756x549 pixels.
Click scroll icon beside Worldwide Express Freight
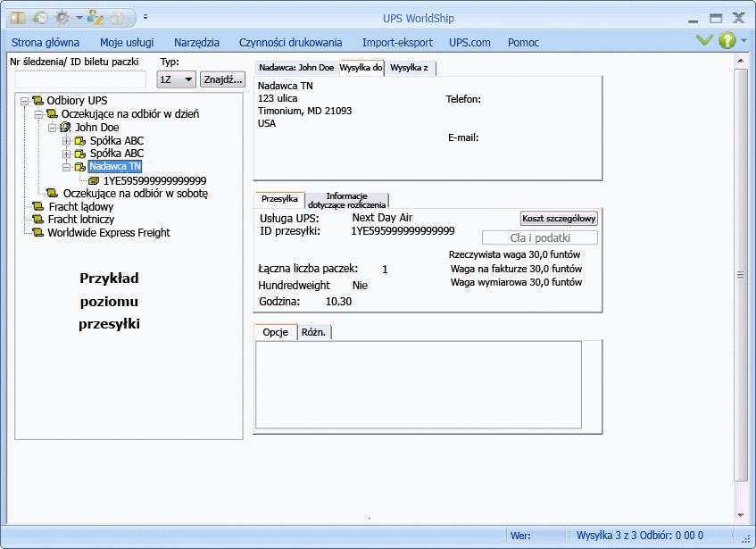pos(38,232)
